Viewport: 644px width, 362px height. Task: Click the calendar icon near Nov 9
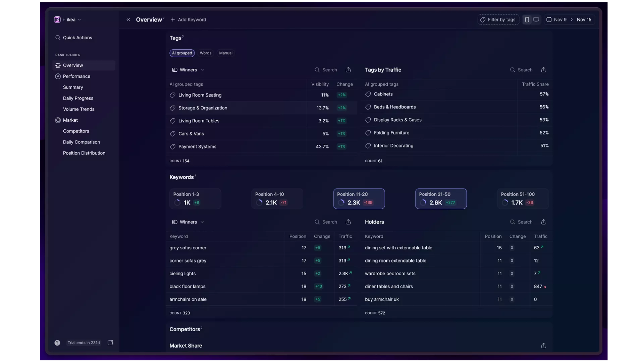click(549, 20)
